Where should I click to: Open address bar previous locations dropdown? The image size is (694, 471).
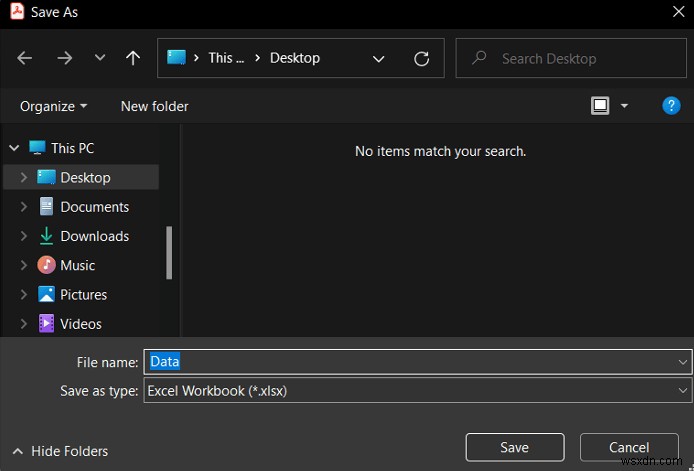tap(378, 58)
